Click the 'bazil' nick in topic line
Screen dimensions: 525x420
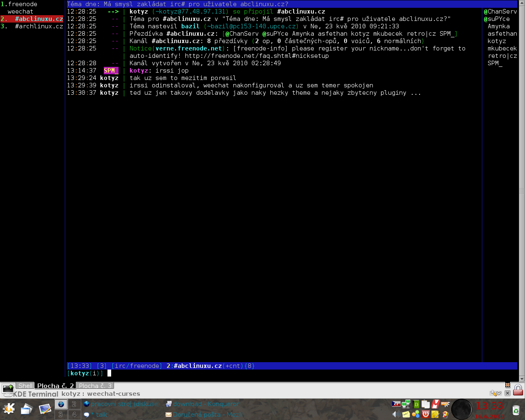[x=190, y=26]
